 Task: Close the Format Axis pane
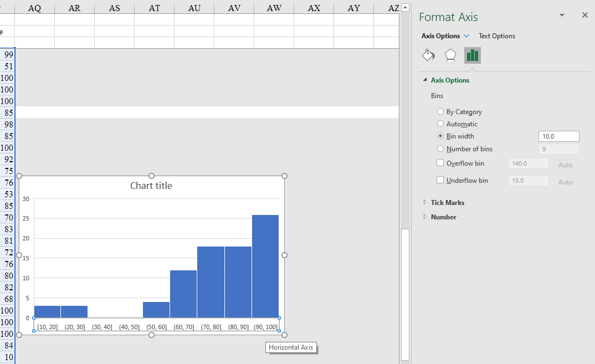[x=584, y=15]
